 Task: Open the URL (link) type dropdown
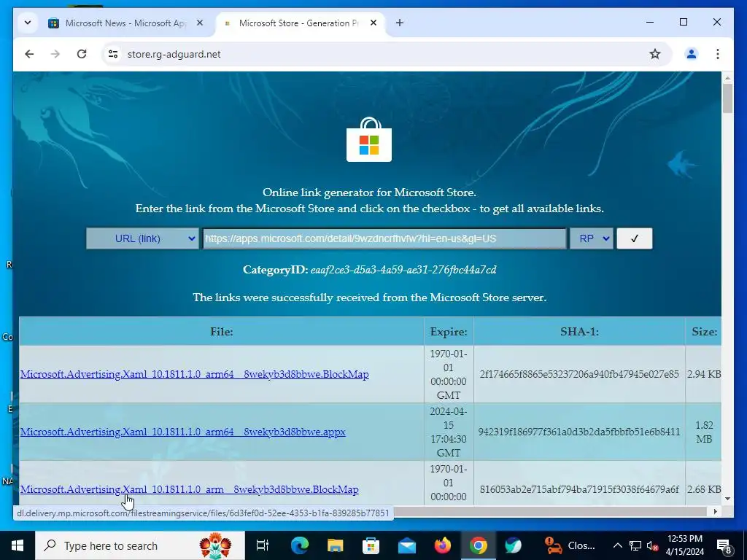(x=142, y=238)
